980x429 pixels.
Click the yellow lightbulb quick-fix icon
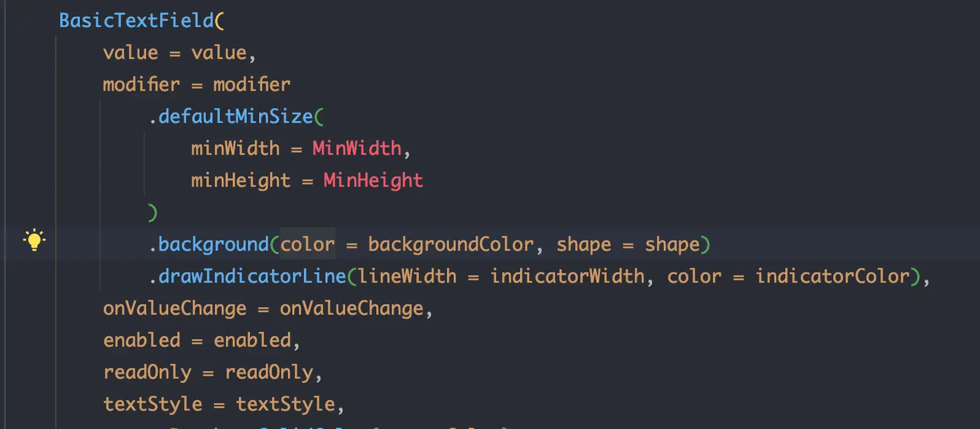click(x=34, y=240)
